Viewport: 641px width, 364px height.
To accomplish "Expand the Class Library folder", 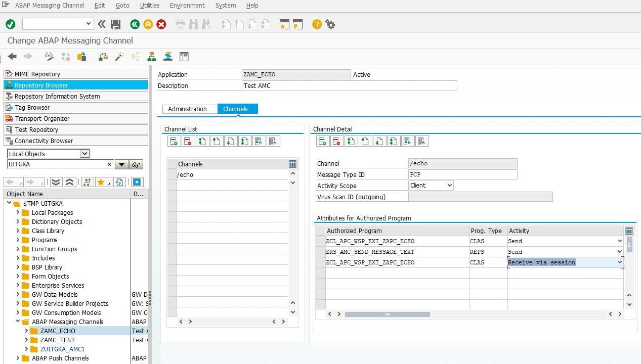I will coord(18,231).
